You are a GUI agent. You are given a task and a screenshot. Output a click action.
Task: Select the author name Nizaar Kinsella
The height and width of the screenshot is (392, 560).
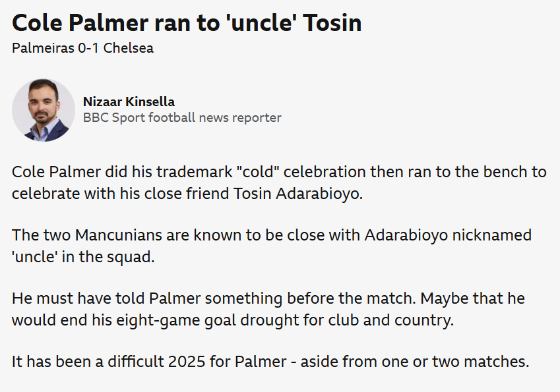click(x=129, y=101)
